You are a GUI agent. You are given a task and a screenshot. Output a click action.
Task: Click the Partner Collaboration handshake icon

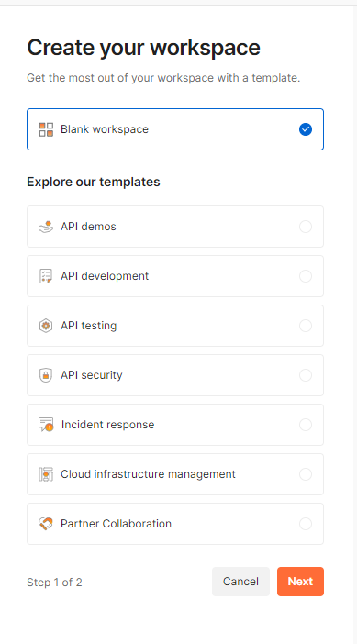pyautogui.click(x=46, y=524)
